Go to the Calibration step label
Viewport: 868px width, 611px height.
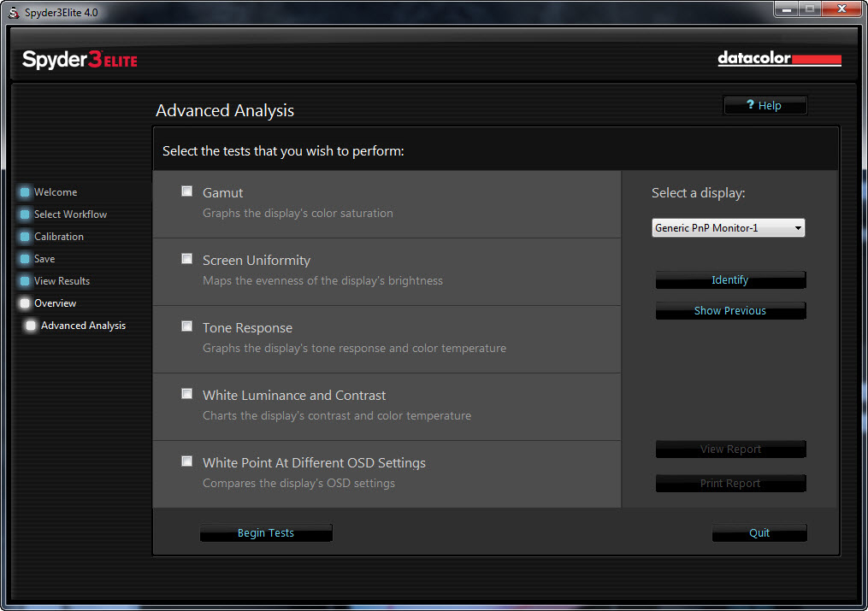coord(59,237)
